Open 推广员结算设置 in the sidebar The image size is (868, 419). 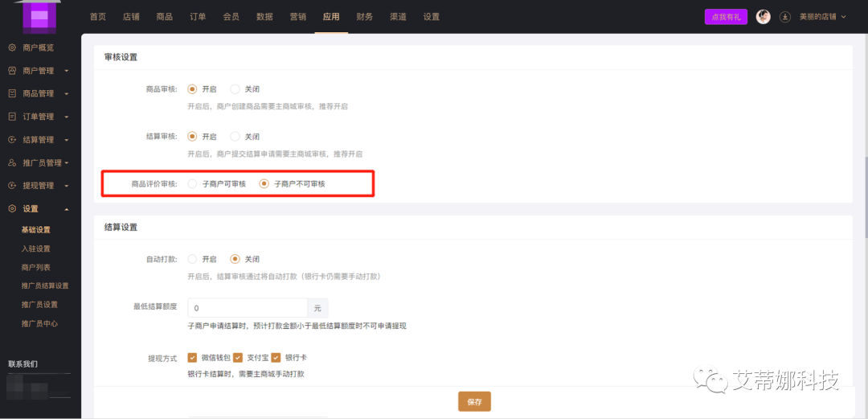[x=45, y=286]
